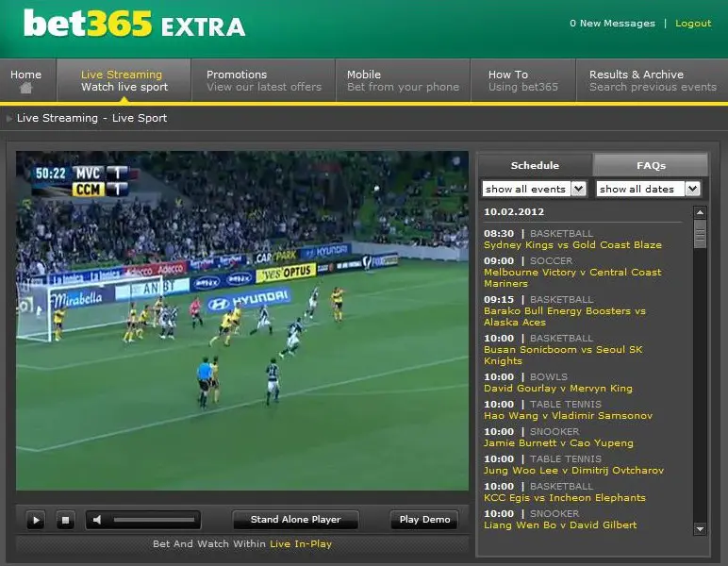Switch to the FAQs panel tab
This screenshot has width=728, height=566.
click(x=651, y=165)
